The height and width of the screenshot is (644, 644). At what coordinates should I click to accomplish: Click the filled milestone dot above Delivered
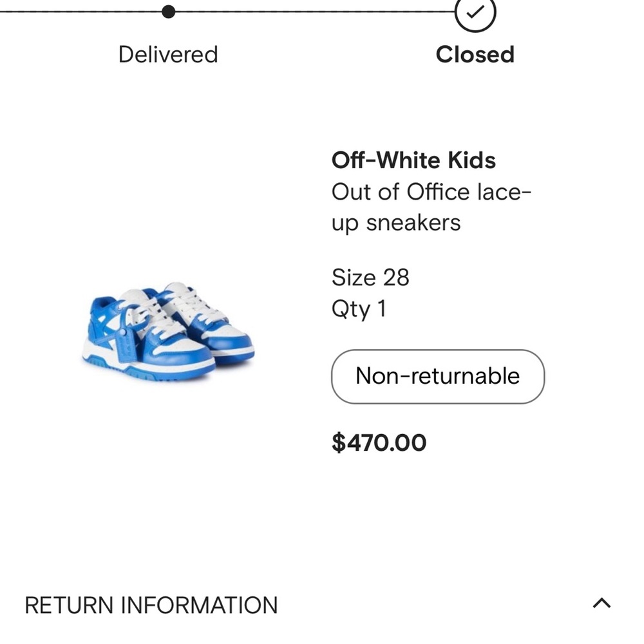tap(168, 10)
